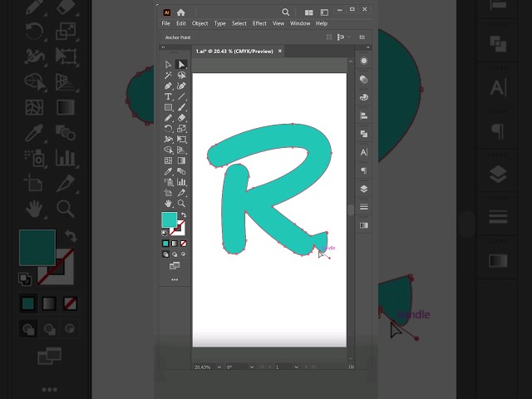Select the Free Transform tool
Screen dimensions: 532x399
tap(181, 139)
